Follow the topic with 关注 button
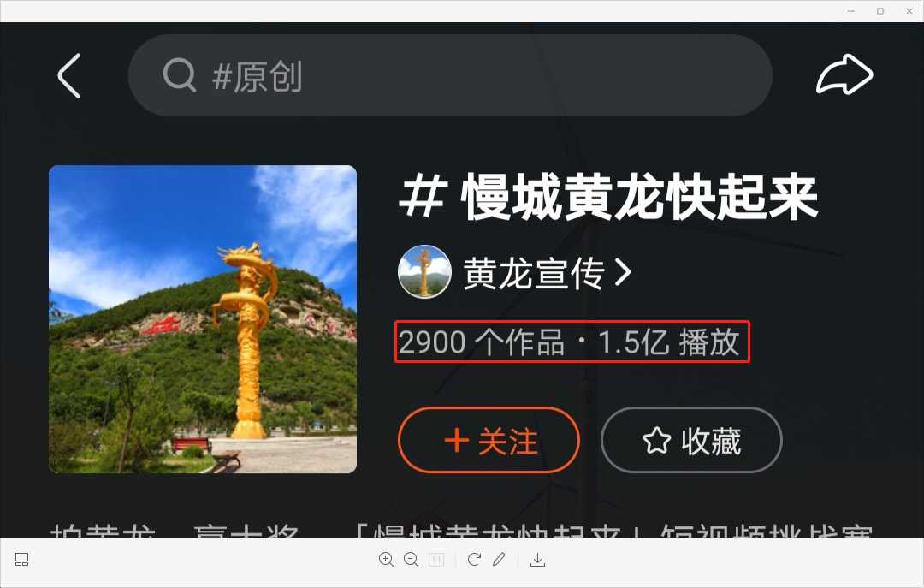Screen dimensions: 924x588 pyautogui.click(x=489, y=440)
